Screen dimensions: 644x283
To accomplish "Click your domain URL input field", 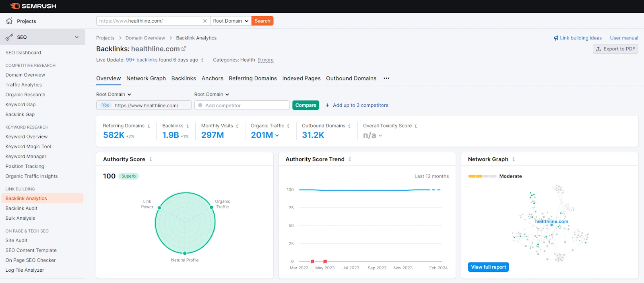I will click(144, 105).
